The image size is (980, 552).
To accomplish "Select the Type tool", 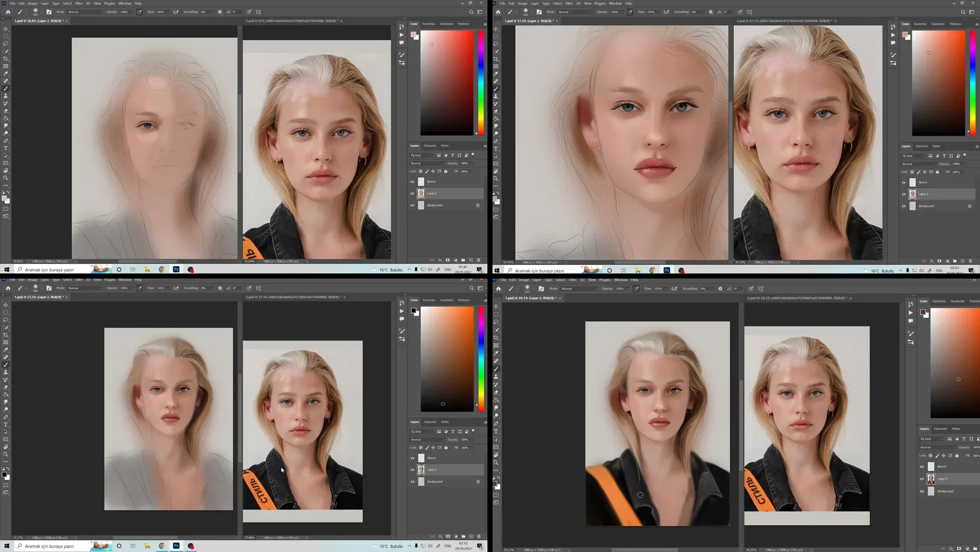I will pos(6,148).
